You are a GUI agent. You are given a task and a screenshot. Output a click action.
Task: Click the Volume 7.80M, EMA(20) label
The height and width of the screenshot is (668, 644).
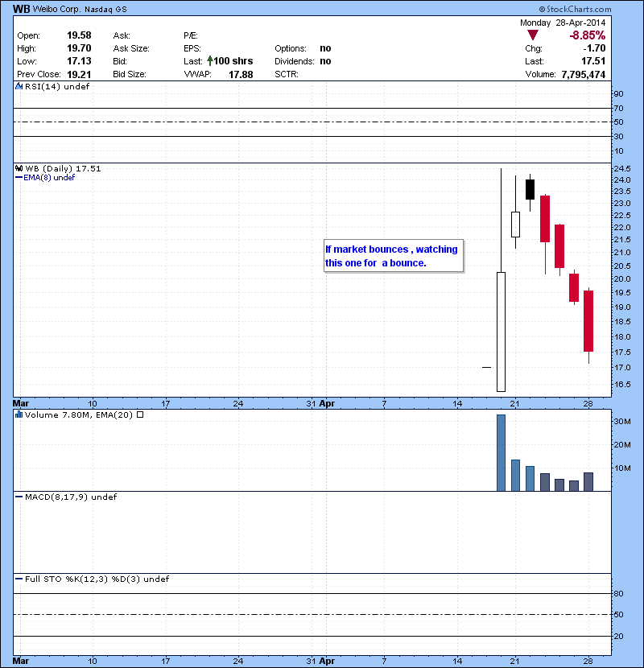(79, 414)
